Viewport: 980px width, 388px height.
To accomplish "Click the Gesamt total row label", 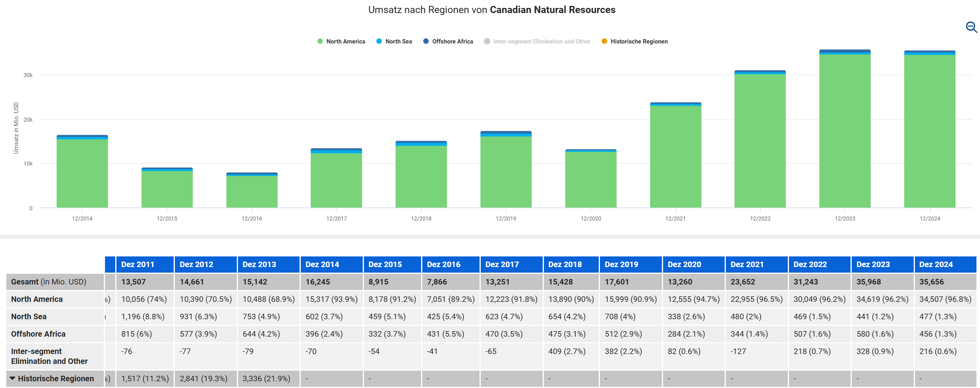I will point(49,282).
